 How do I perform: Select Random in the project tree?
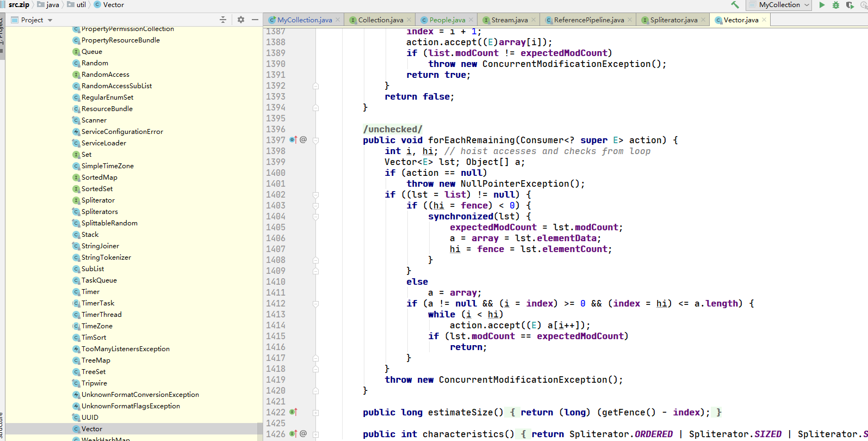[95, 63]
